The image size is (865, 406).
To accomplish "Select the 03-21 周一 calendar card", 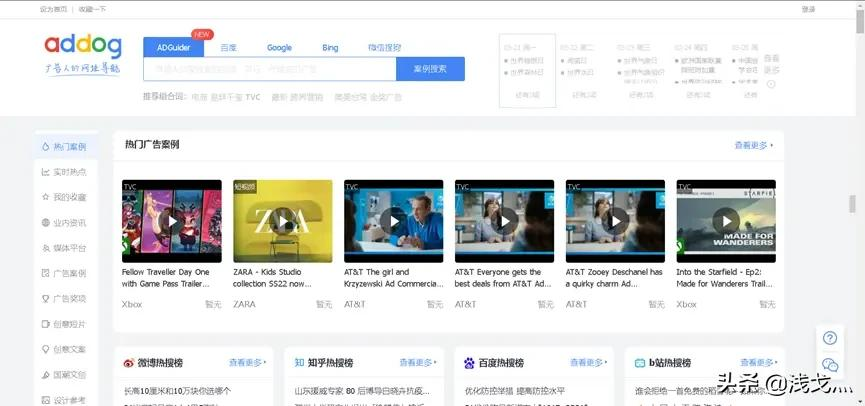I will pos(527,71).
